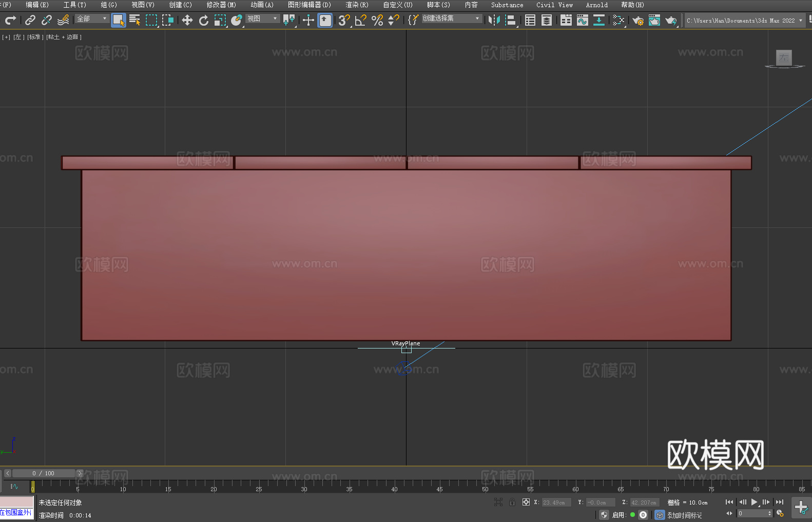Screen dimensions: 812x522
Task: Open the Substance menu
Action: (x=507, y=5)
